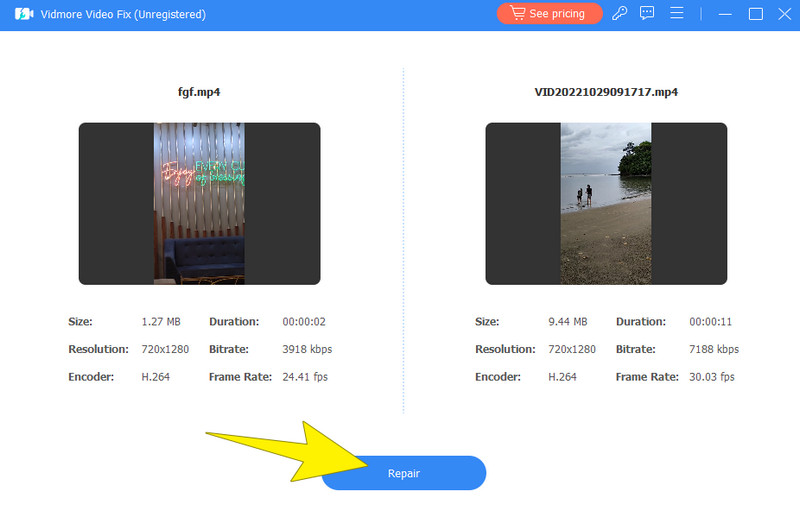800x511 pixels.
Task: Click the shopping cart icon
Action: [518, 14]
